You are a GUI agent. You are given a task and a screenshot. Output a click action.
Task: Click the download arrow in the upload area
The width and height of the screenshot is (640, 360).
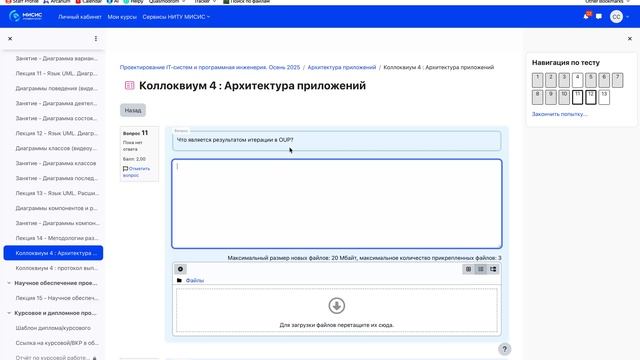click(337, 305)
